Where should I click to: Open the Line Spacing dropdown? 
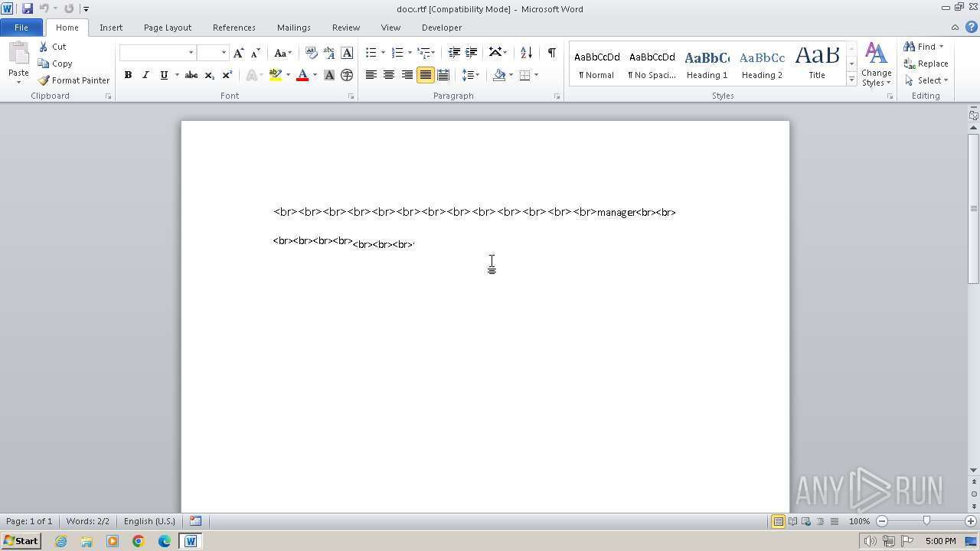pos(470,75)
